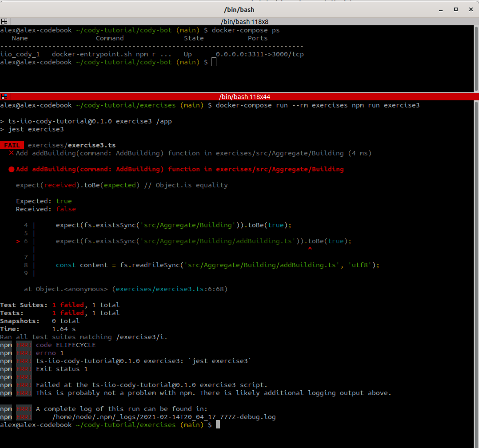Screen dimensions: 479x448
Task: Click 'Ran all test suites matching /exercise3/i.'
Action: tap(84, 337)
